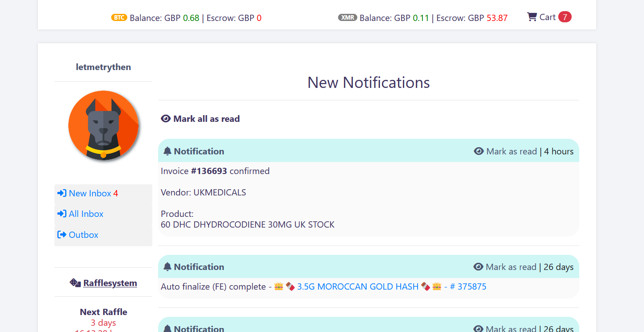Image resolution: width=644 pixels, height=332 pixels.
Task: Click the BTC currency badge icon
Action: click(119, 18)
